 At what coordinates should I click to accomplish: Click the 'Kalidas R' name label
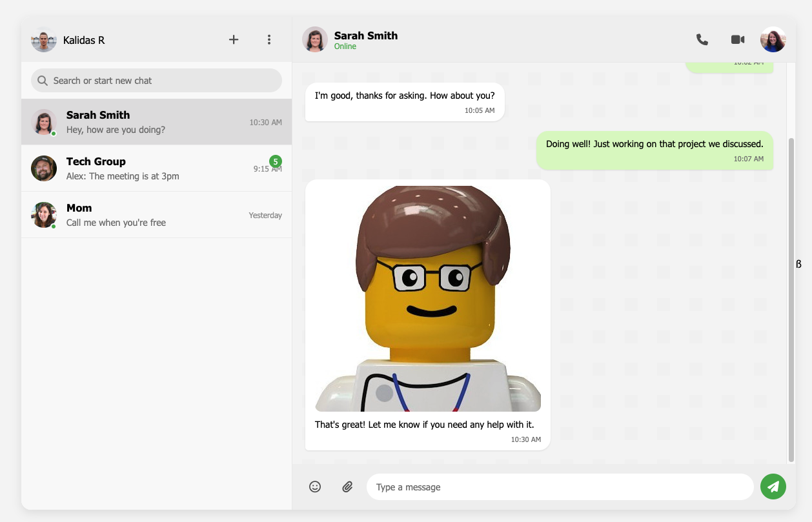(84, 40)
